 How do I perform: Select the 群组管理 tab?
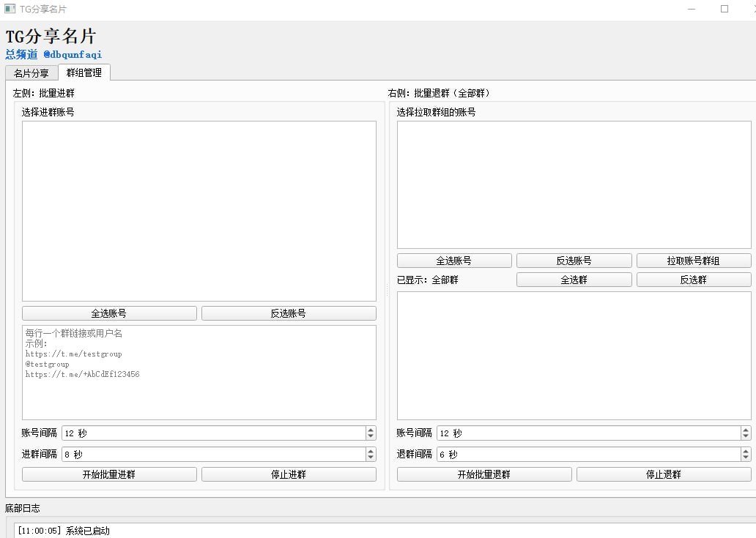[x=84, y=72]
